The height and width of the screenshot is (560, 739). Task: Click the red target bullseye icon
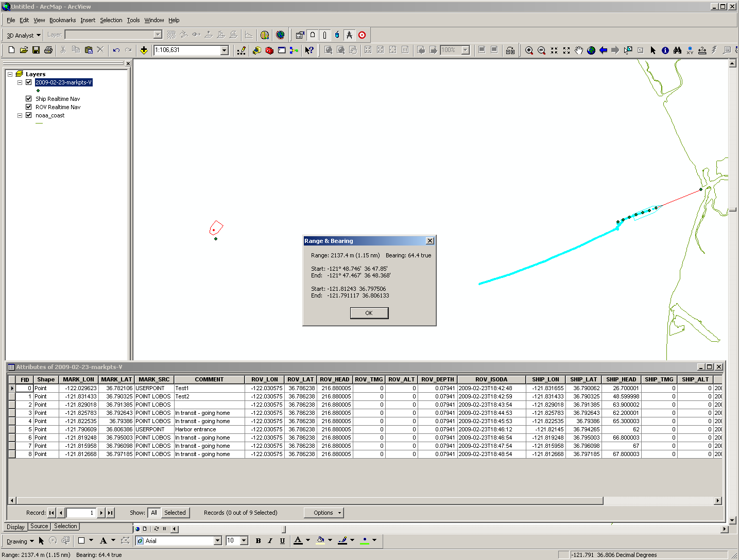[x=362, y=35]
